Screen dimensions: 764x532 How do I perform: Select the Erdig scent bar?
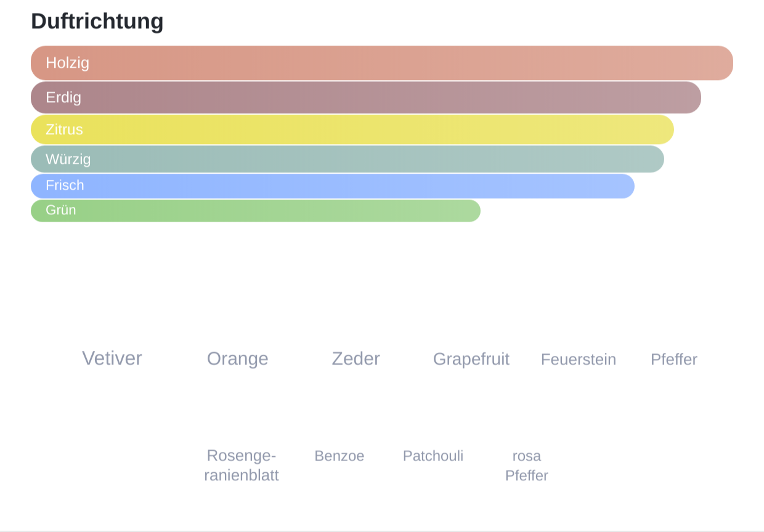(x=366, y=97)
